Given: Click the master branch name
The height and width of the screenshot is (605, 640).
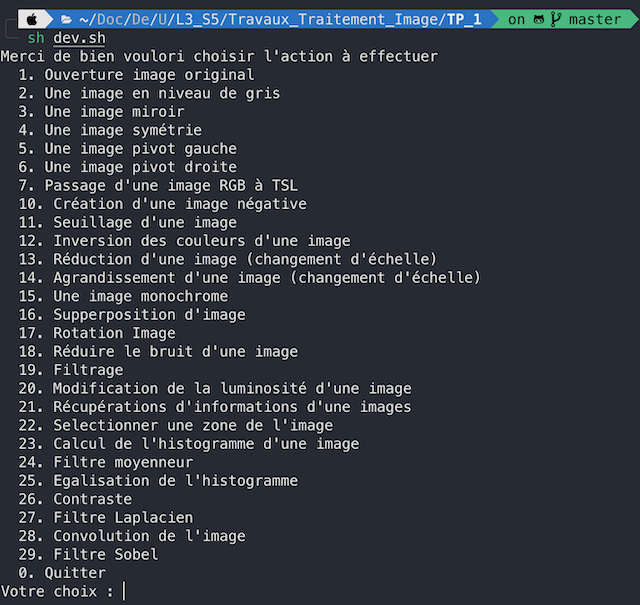Looking at the screenshot, I should tap(595, 19).
